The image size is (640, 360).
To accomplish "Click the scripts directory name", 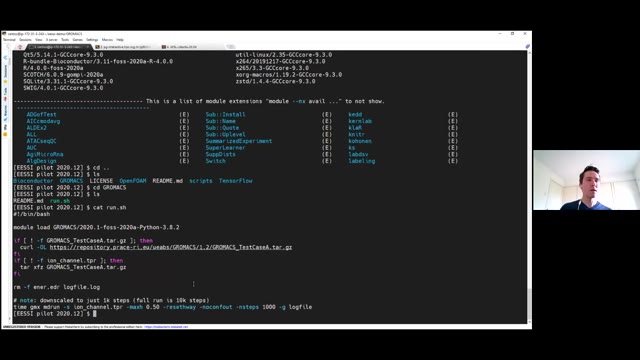I will click(x=200, y=181).
